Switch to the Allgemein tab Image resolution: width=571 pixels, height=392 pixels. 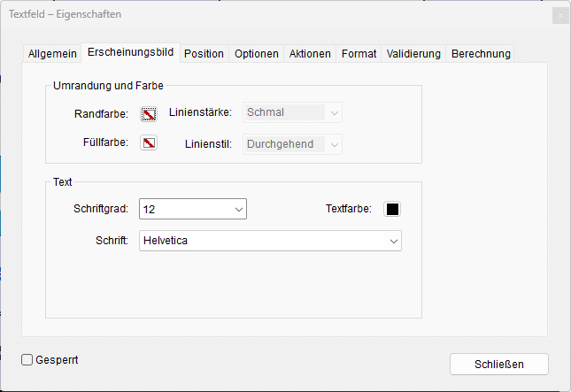tap(52, 54)
